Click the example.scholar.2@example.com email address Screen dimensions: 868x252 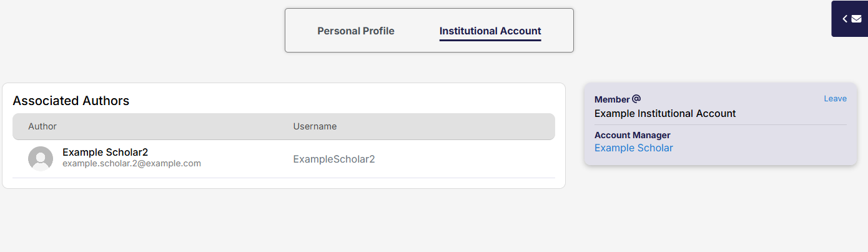tap(131, 164)
